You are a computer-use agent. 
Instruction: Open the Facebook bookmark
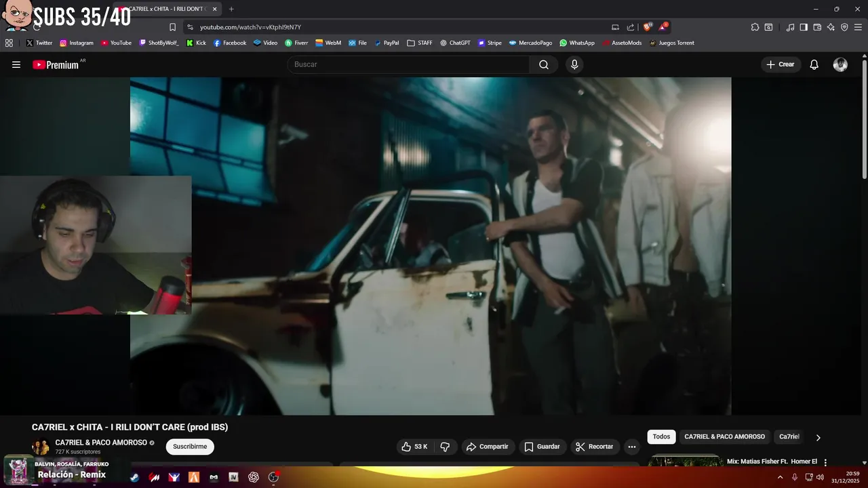230,43
